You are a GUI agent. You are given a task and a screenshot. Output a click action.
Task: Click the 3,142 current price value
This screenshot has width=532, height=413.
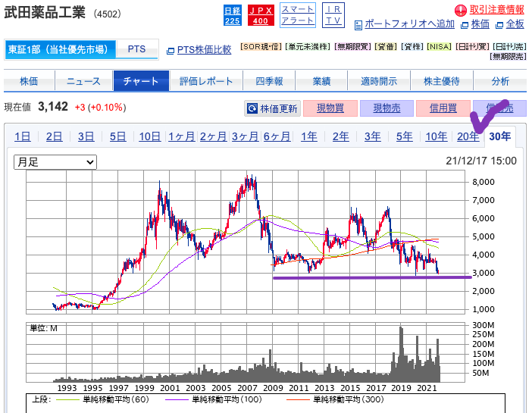53,107
